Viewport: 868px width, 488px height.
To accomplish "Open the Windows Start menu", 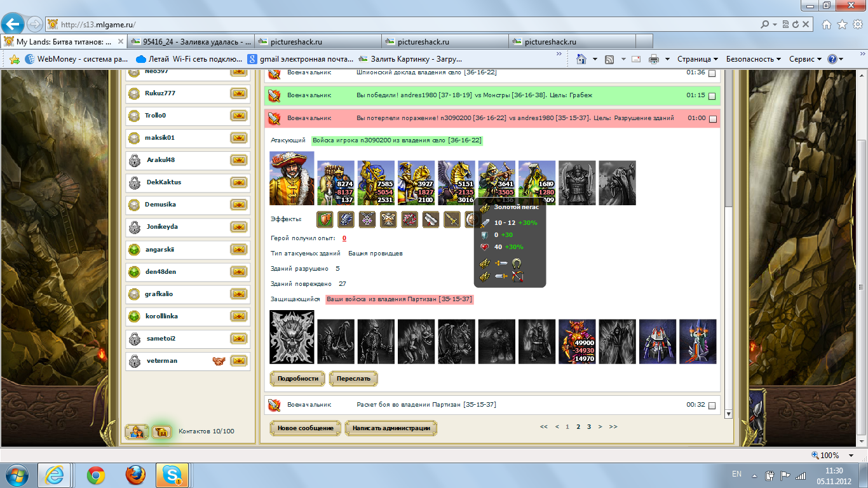I will coord(16,475).
